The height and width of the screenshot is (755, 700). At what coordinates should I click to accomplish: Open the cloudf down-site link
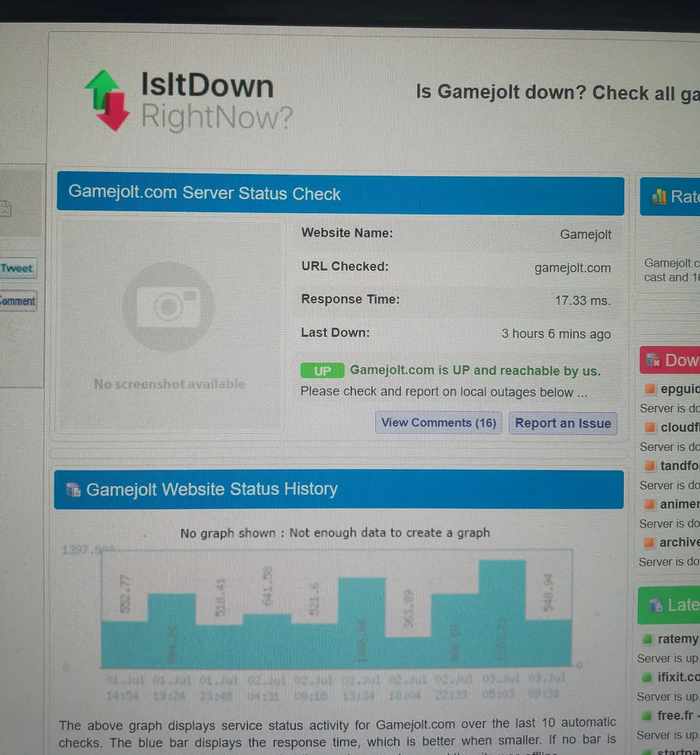click(x=680, y=427)
